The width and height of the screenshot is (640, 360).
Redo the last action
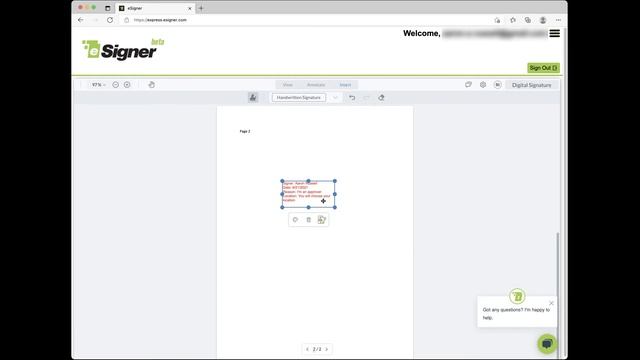[366, 98]
